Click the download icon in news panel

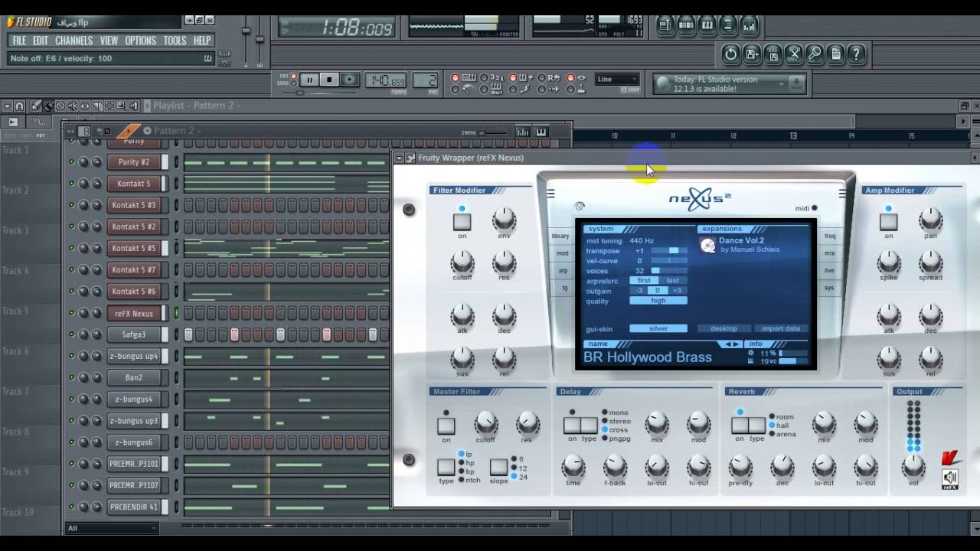coord(796,83)
